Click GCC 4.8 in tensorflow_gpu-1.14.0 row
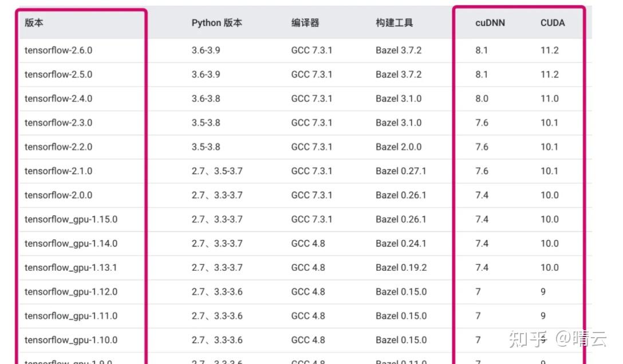This screenshot has height=364, width=623. pos(308,244)
